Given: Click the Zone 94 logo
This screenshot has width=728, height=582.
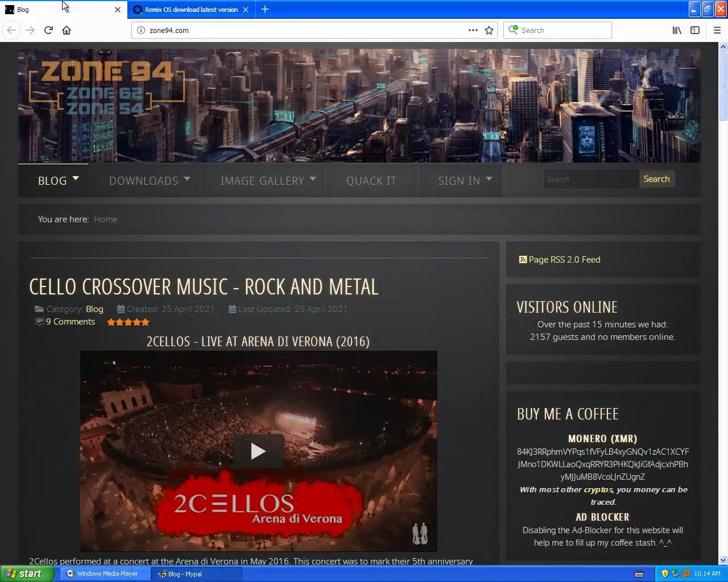Looking at the screenshot, I should (x=106, y=88).
